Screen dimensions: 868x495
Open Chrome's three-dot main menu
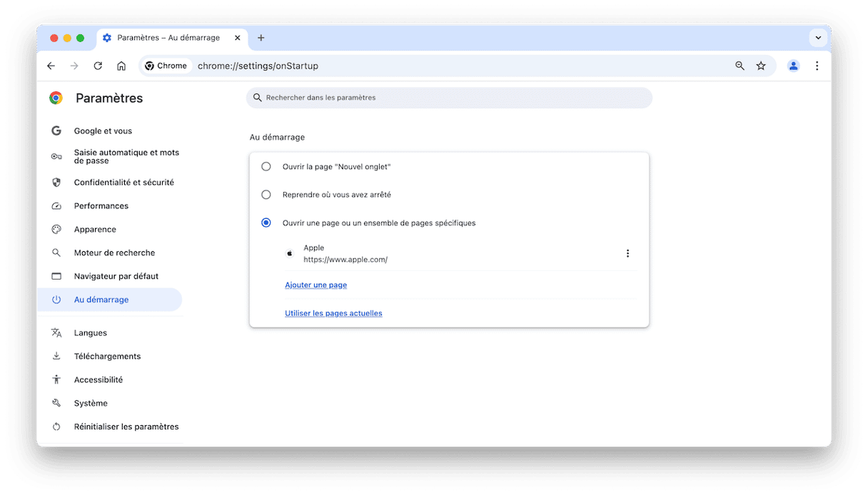coord(817,66)
